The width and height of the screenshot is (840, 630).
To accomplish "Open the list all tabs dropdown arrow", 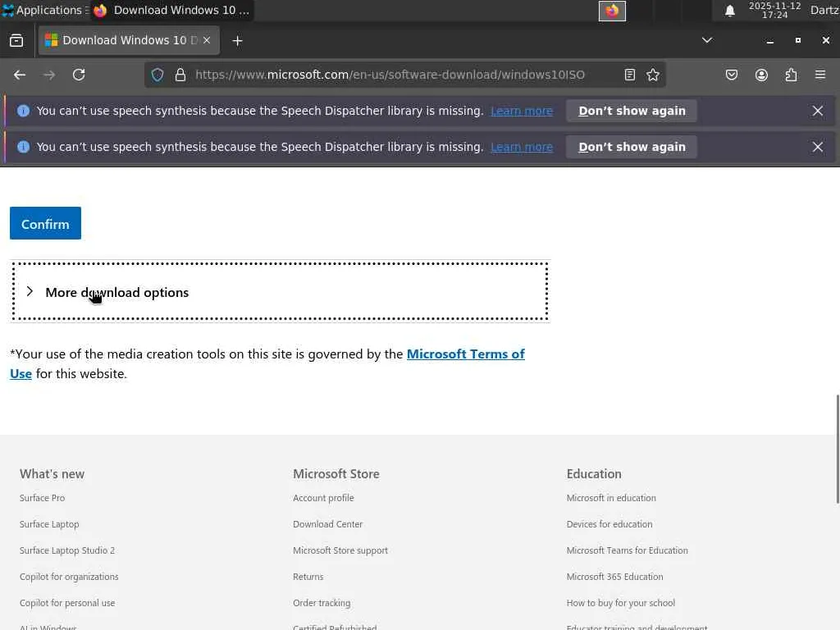I will coord(706,40).
